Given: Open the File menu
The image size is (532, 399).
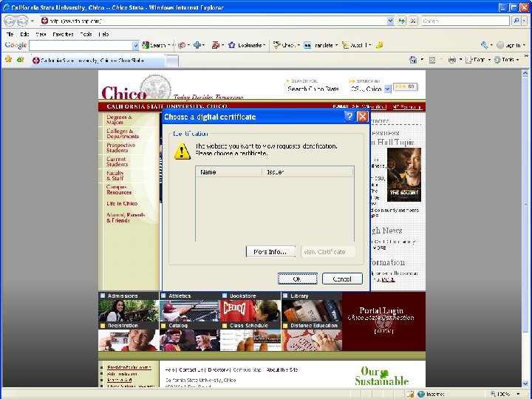Looking at the screenshot, I should pos(10,34).
